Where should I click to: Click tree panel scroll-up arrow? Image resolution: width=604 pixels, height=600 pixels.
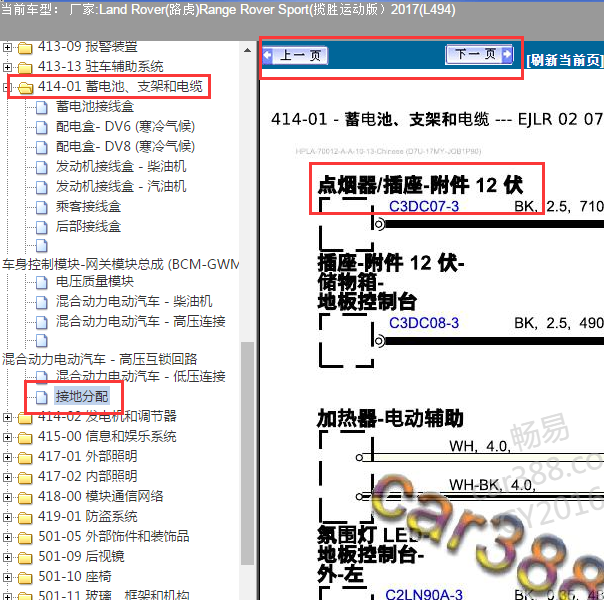[248, 50]
